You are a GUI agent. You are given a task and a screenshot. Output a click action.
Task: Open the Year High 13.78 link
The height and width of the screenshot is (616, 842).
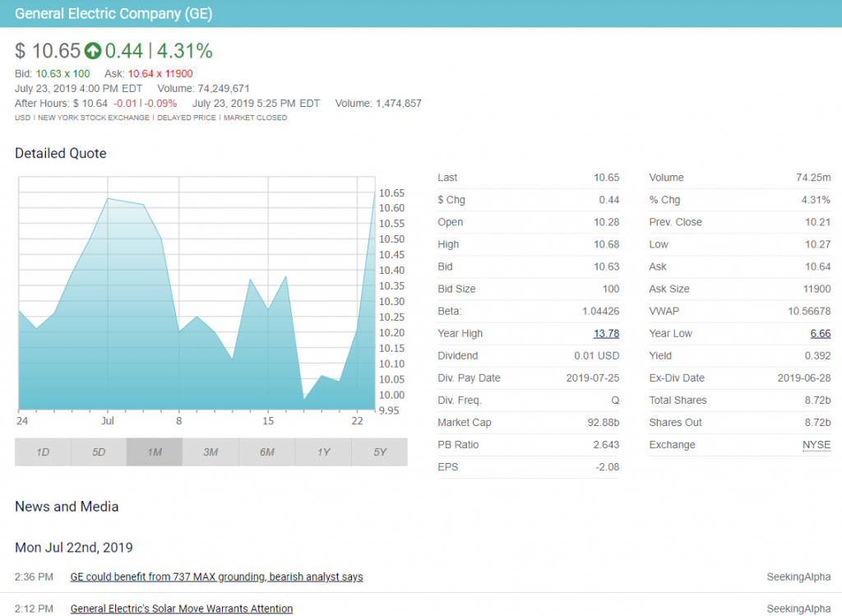pos(606,334)
